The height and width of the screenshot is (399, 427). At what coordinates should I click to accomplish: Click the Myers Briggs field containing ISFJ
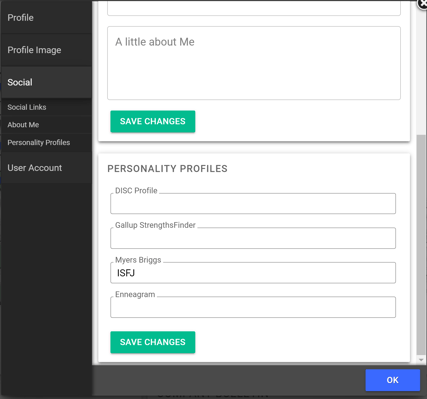point(253,273)
